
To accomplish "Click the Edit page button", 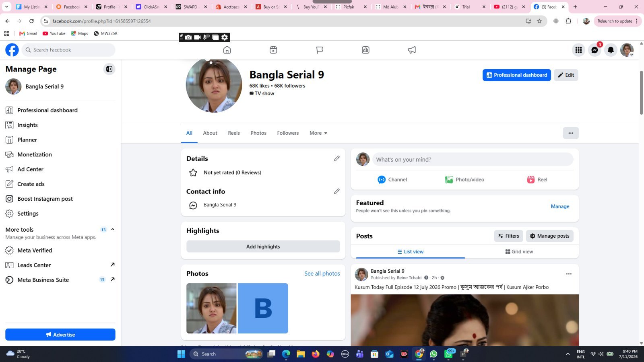I will [x=566, y=75].
